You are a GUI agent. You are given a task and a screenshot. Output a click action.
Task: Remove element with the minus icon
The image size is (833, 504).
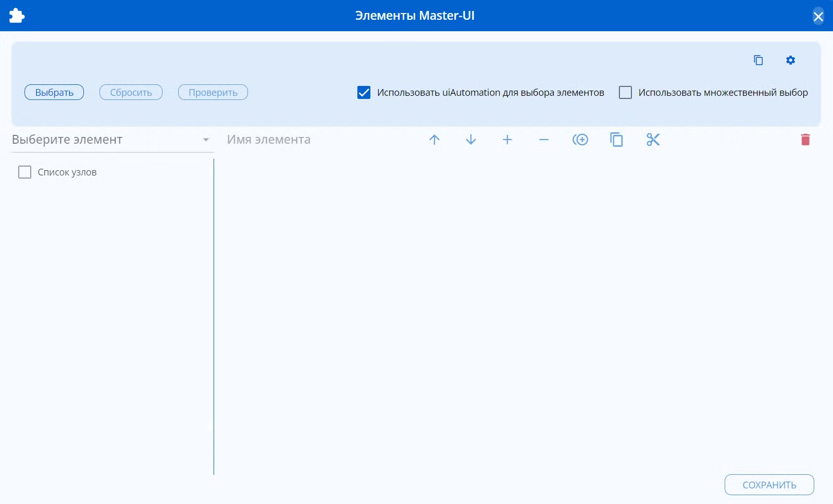[544, 140]
